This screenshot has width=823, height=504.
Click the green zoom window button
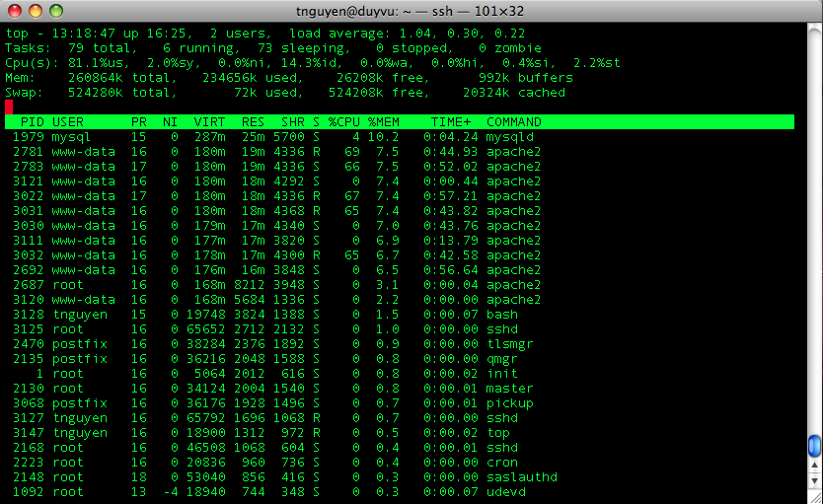pyautogui.click(x=56, y=11)
